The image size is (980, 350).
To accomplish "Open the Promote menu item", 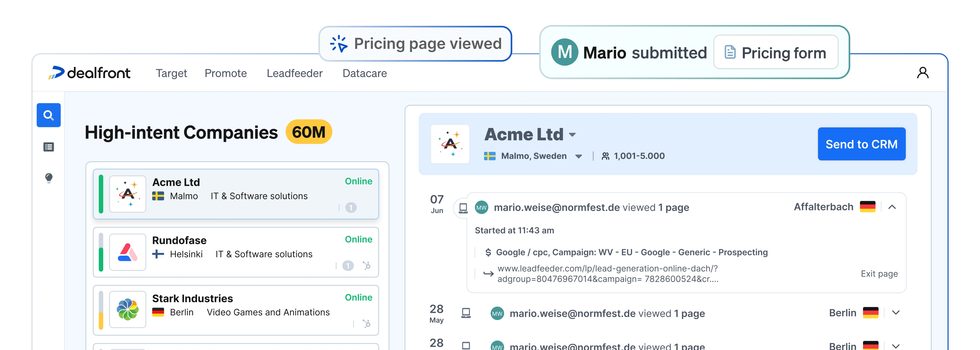I will tap(226, 73).
